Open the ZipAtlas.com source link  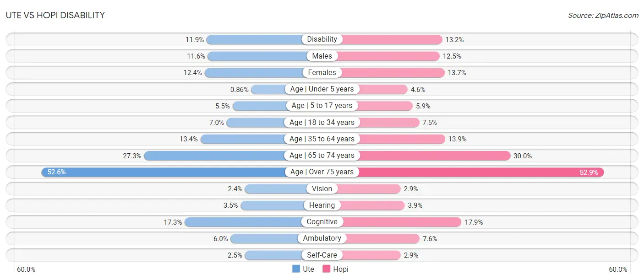[603, 16]
